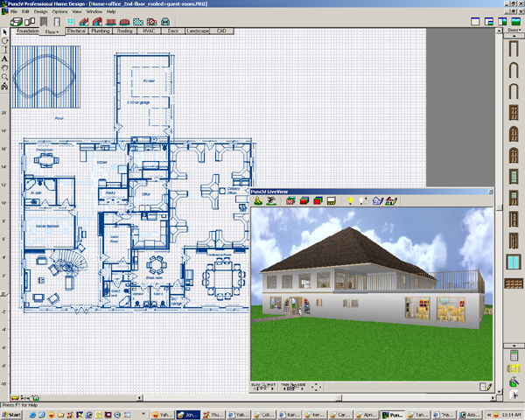Switch to the Foundation plan tab

point(28,31)
